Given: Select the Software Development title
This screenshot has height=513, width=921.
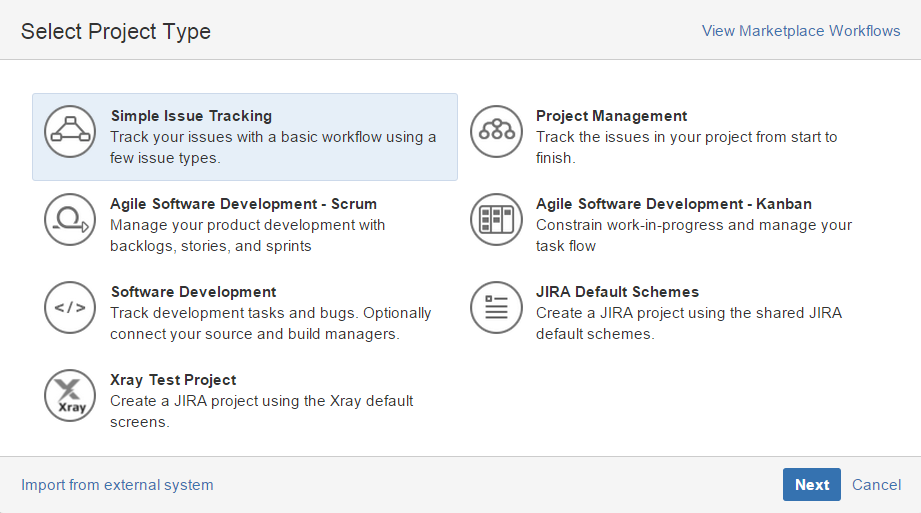Looking at the screenshot, I should pos(193,292).
